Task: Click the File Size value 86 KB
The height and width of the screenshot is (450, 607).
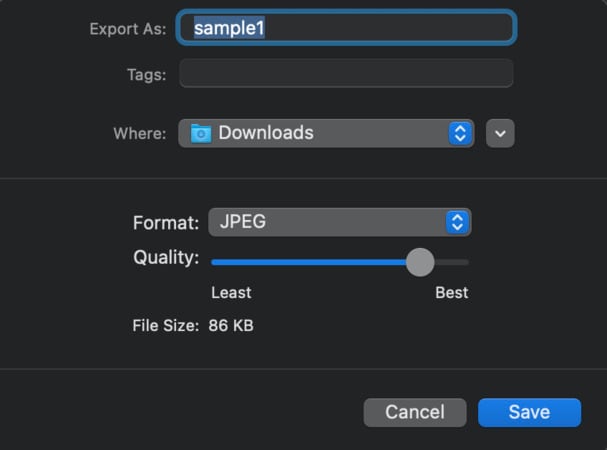Action: pyautogui.click(x=231, y=326)
